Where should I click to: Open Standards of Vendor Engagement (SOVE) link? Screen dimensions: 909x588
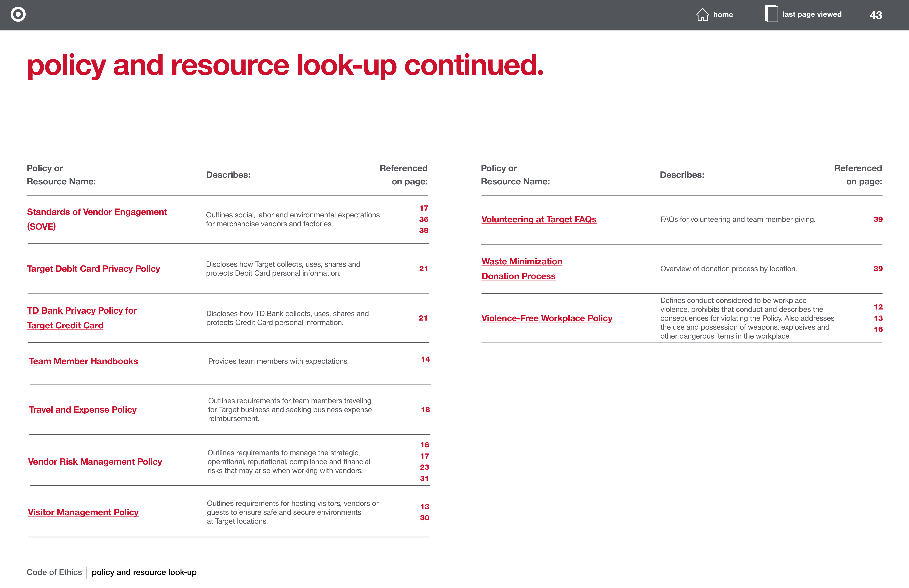[x=97, y=219]
